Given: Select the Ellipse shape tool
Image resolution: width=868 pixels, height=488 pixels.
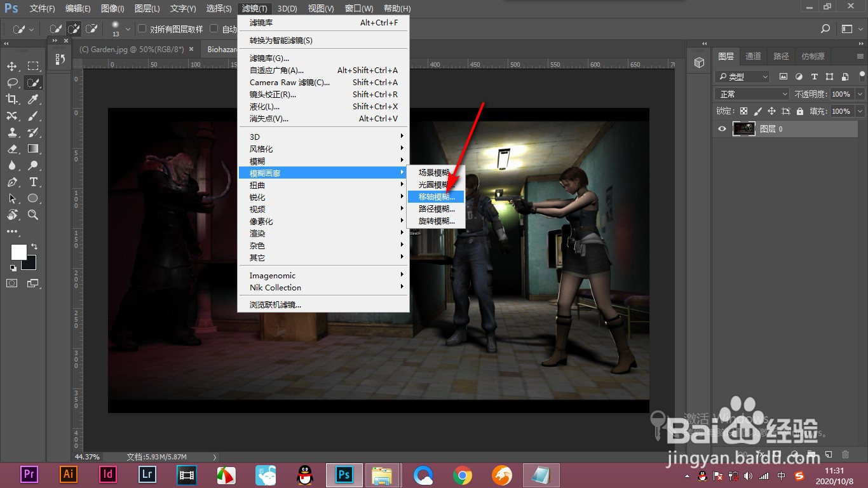Looking at the screenshot, I should [33, 198].
